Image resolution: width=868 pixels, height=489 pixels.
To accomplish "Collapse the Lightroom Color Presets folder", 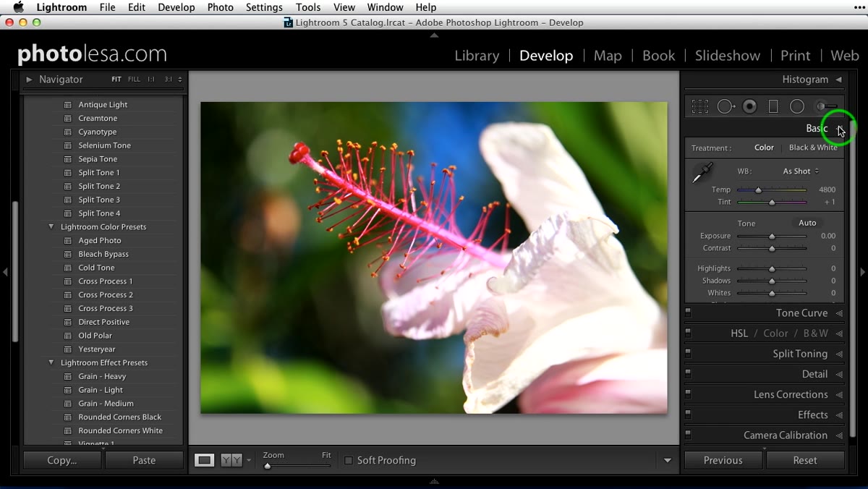I will 51,226.
